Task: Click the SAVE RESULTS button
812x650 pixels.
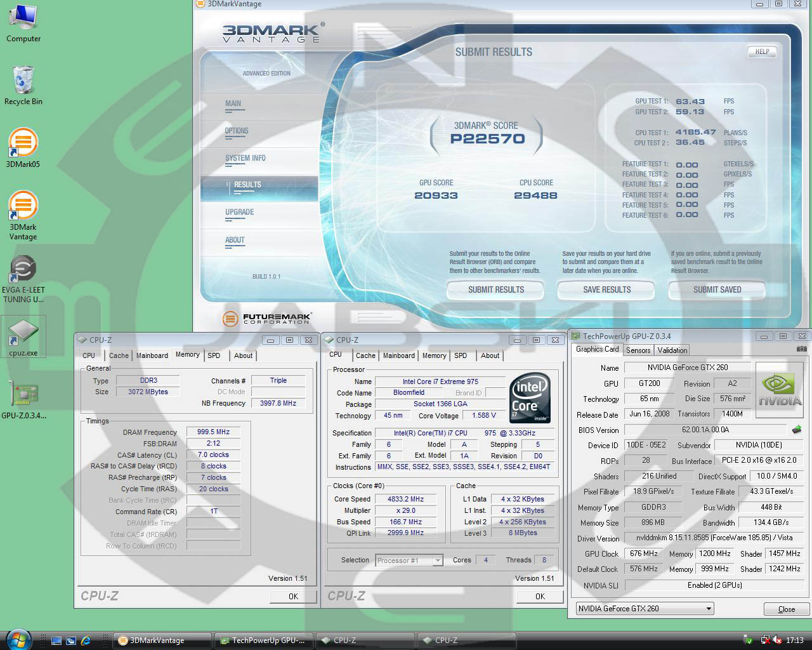Action: click(x=607, y=289)
